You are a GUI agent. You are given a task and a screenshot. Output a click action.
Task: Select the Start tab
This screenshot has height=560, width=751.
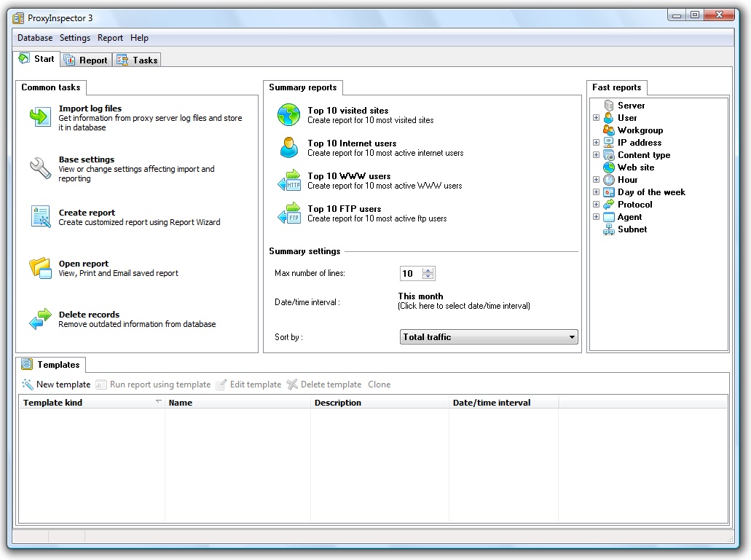point(36,59)
